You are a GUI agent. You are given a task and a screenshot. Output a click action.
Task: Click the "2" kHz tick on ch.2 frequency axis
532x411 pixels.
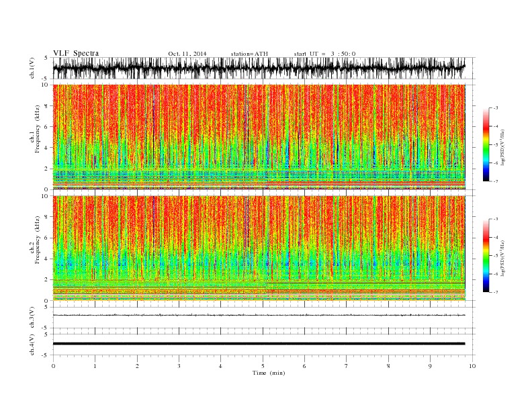(x=46, y=280)
